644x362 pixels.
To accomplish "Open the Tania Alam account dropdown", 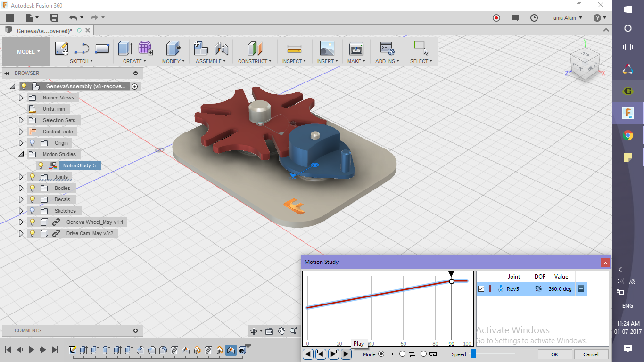I will pos(567,18).
